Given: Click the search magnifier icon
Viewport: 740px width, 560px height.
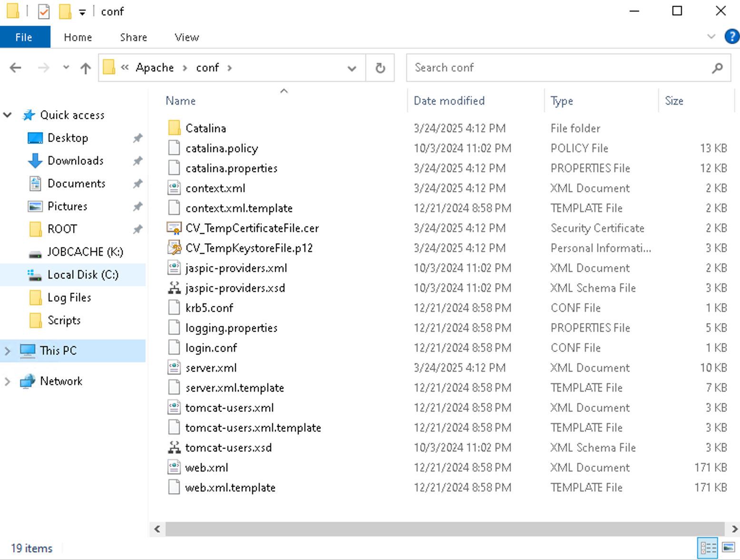Looking at the screenshot, I should (x=718, y=68).
